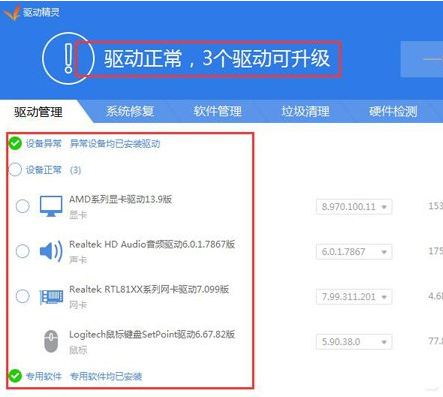Image resolution: width=443 pixels, height=397 pixels.
Task: Click the 声卡 category label
Action: [x=78, y=260]
